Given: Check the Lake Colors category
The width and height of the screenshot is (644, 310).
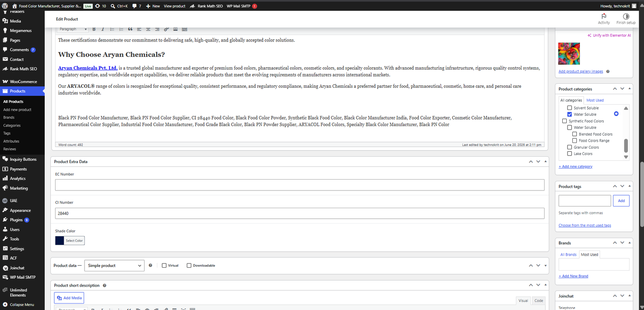Looking at the screenshot, I should click(570, 153).
